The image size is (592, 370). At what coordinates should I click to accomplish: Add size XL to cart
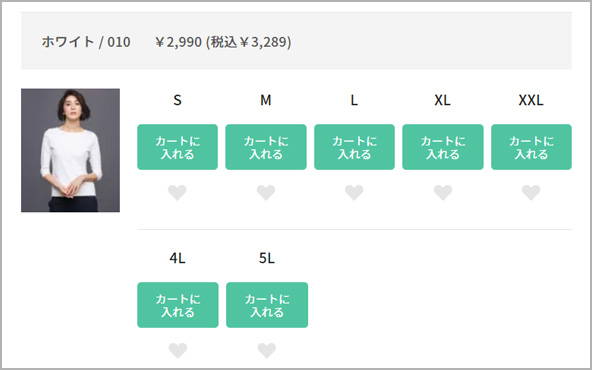point(443,147)
